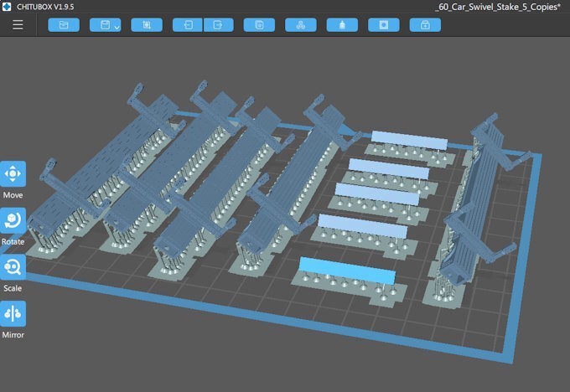The height and width of the screenshot is (392, 570).
Task: Click the CHITUBOX V1.9.5 title text
Action: coord(45,7)
